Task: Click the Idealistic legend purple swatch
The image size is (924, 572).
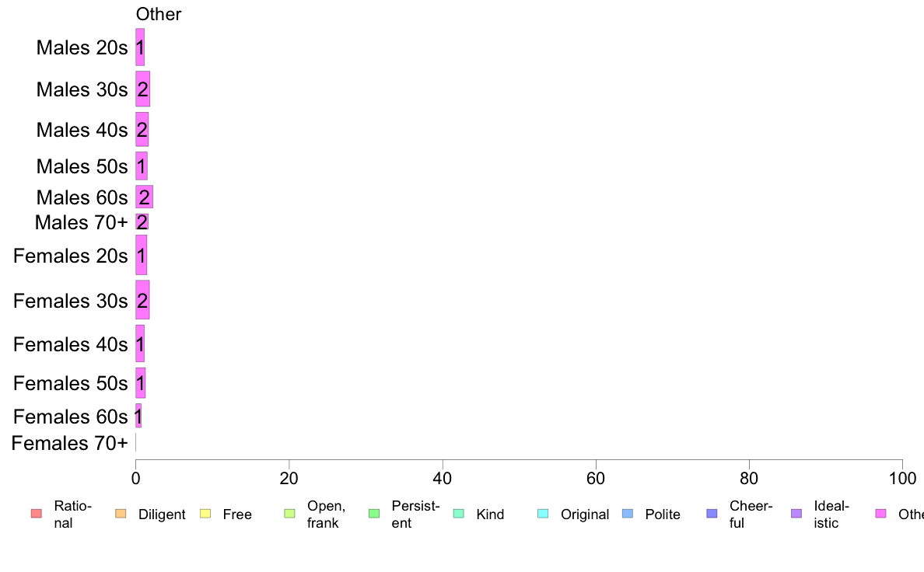Action: pyautogui.click(x=796, y=514)
